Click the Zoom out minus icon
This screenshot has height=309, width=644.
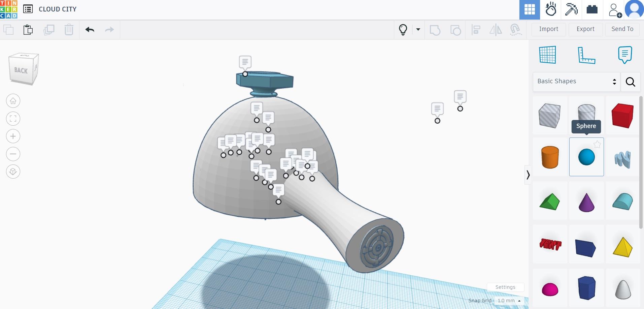coord(13,154)
